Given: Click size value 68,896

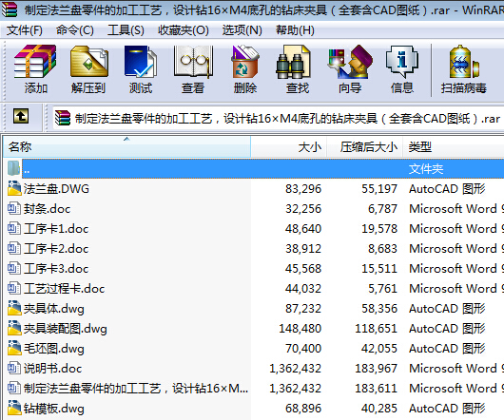Looking at the screenshot, I should (x=303, y=409).
